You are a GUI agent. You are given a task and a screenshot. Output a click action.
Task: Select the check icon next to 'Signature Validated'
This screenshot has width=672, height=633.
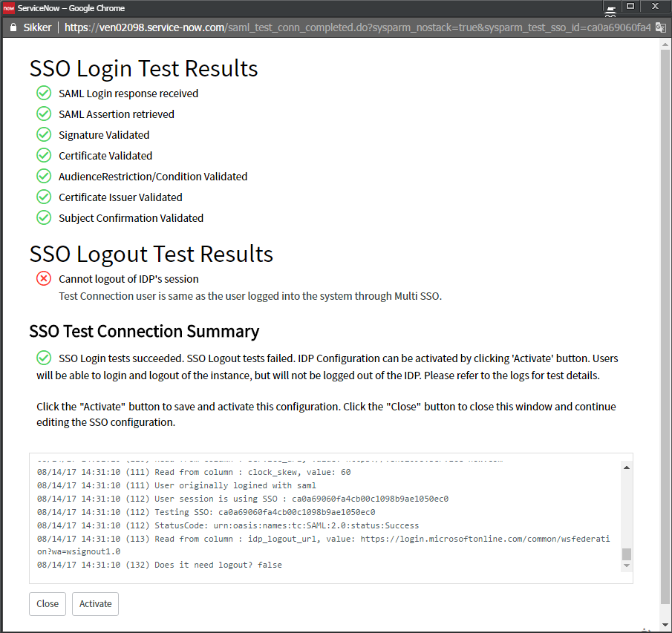click(44, 134)
